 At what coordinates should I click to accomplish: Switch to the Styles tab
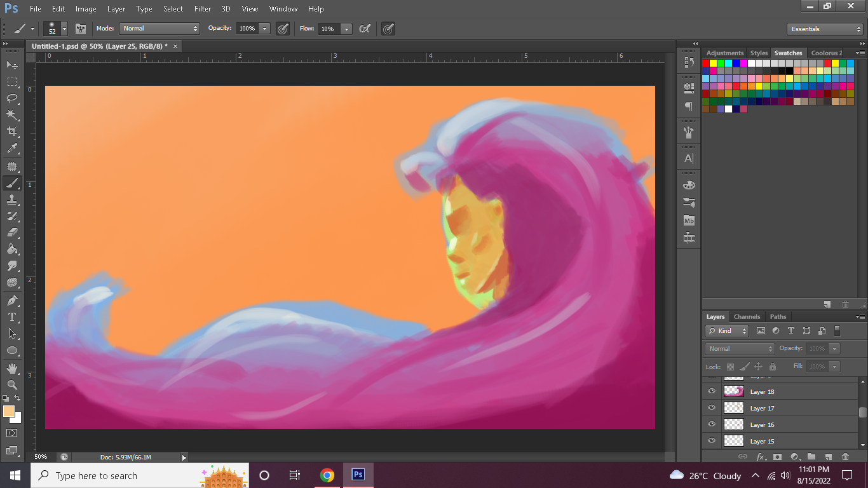coord(759,53)
